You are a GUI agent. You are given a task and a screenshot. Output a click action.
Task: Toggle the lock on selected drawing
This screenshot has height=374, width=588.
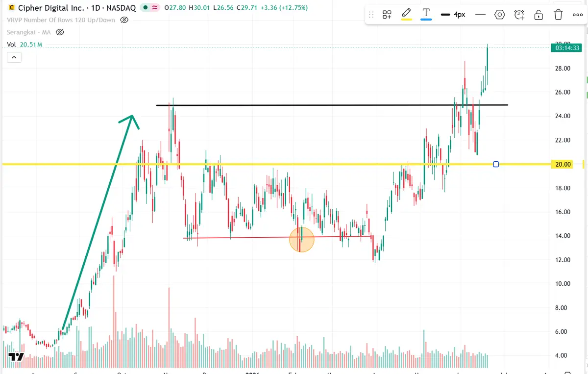[x=539, y=15]
